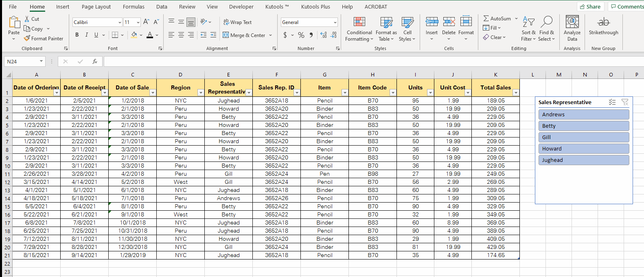
Task: Click the Clear Filter icon in slicer
Action: (x=625, y=102)
